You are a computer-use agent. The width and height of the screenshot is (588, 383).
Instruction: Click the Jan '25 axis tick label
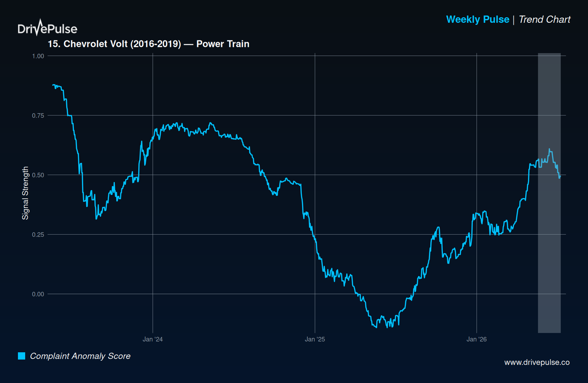coord(315,339)
